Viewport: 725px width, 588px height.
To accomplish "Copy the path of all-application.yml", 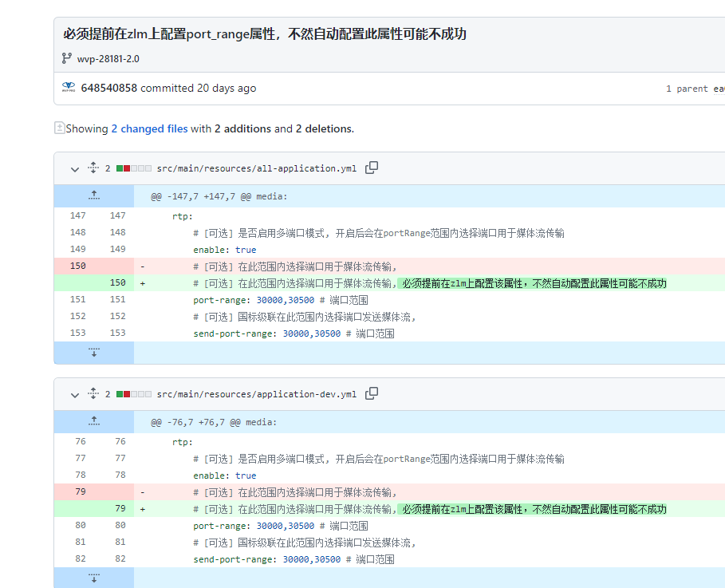I will 371,168.
